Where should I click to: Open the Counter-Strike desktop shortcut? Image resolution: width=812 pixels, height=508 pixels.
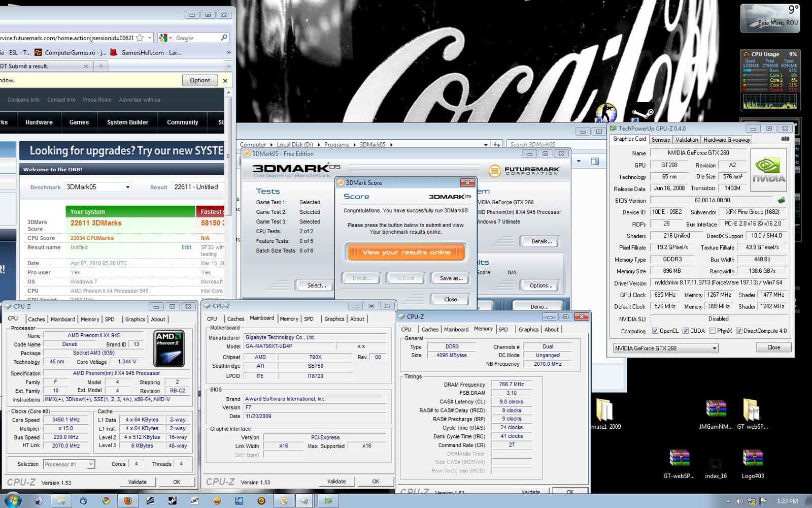pyautogui.click(x=605, y=113)
